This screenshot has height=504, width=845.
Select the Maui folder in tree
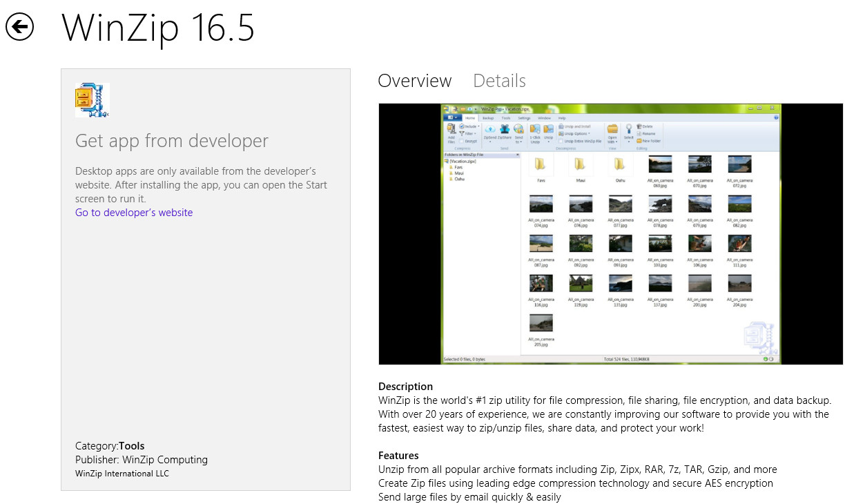tap(458, 173)
